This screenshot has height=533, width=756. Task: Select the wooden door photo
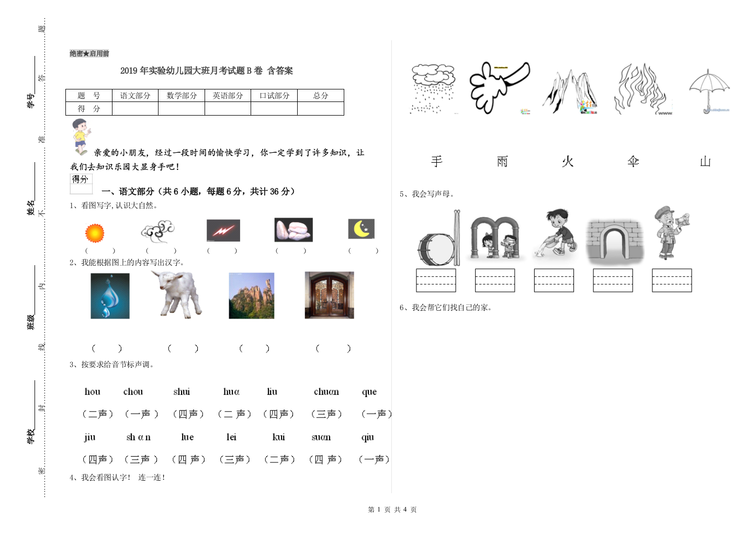point(330,295)
